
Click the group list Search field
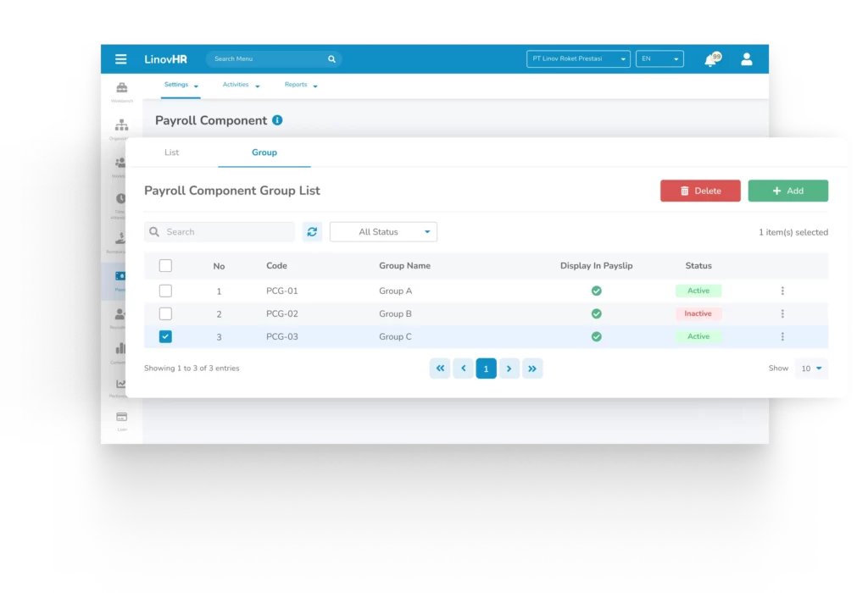point(220,232)
